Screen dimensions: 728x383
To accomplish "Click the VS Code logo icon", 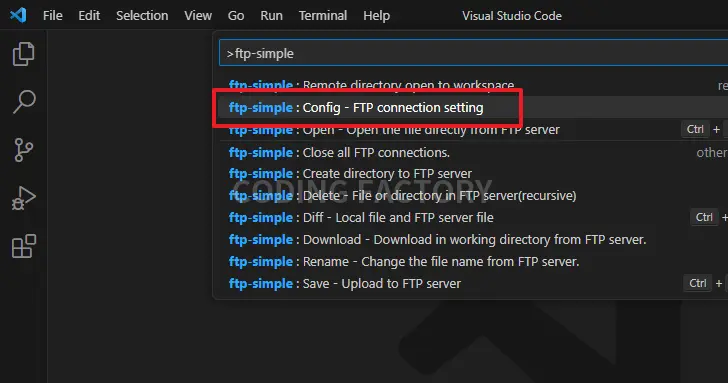I will [x=18, y=15].
